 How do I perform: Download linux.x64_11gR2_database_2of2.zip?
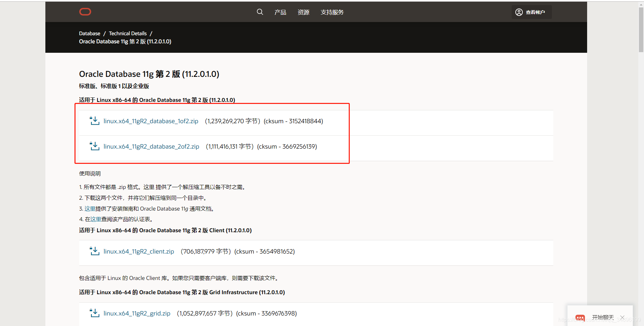(x=151, y=146)
